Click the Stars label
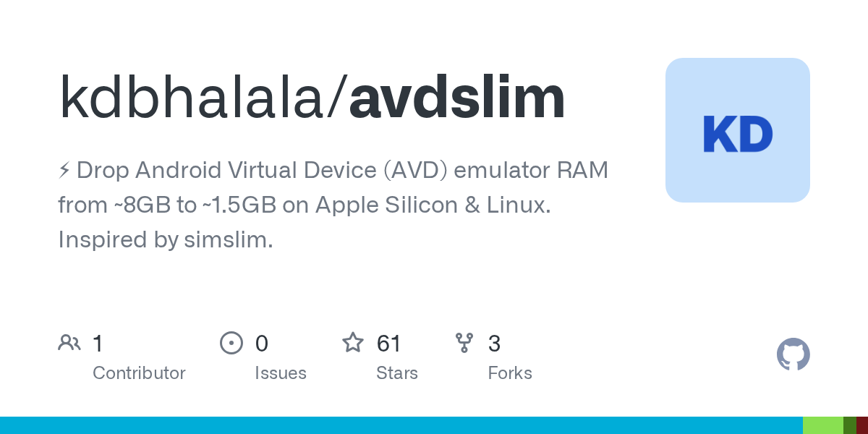The width and height of the screenshot is (868, 434). point(397,373)
